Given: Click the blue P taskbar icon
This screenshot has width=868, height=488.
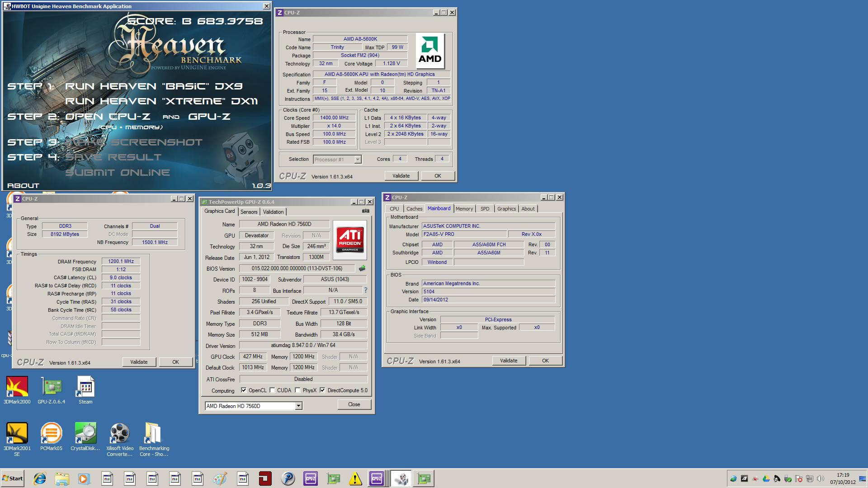Looking at the screenshot, I should [288, 479].
